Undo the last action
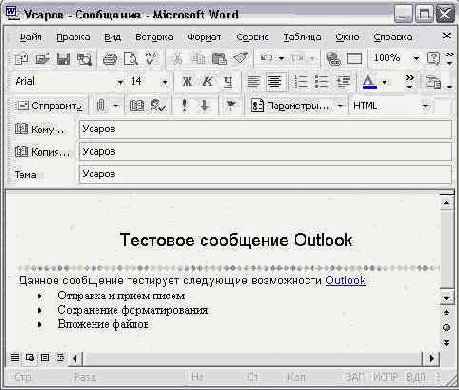This screenshot has width=459, height=390. (x=267, y=59)
